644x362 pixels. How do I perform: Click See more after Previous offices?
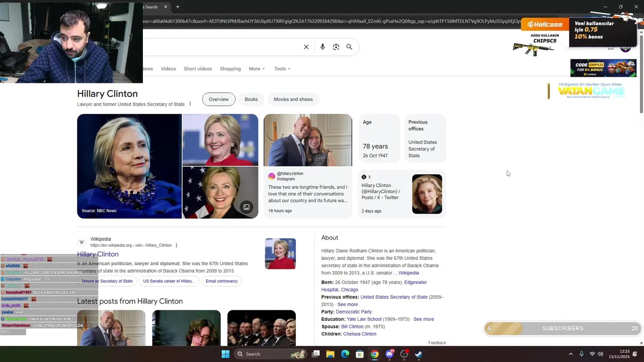348,305
